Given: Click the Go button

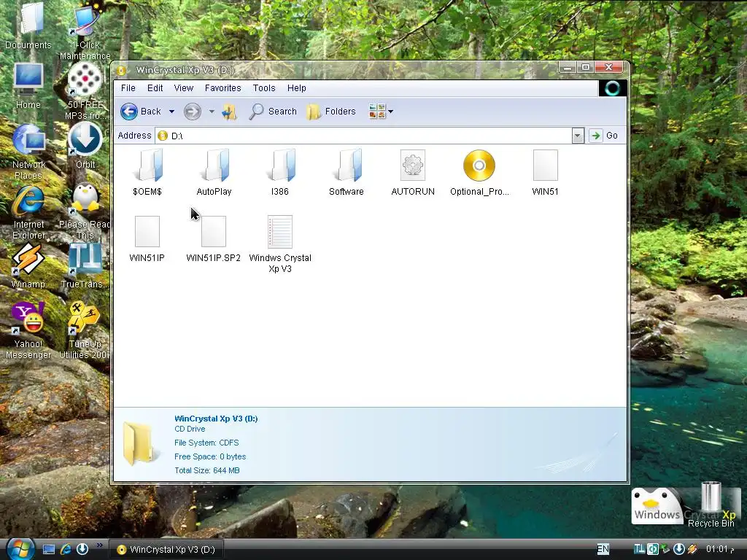Looking at the screenshot, I should coord(603,136).
